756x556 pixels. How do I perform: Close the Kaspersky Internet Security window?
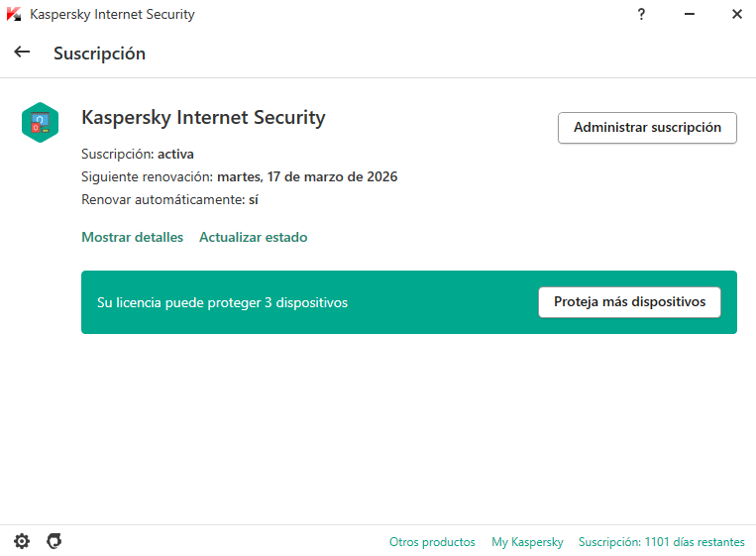click(737, 14)
